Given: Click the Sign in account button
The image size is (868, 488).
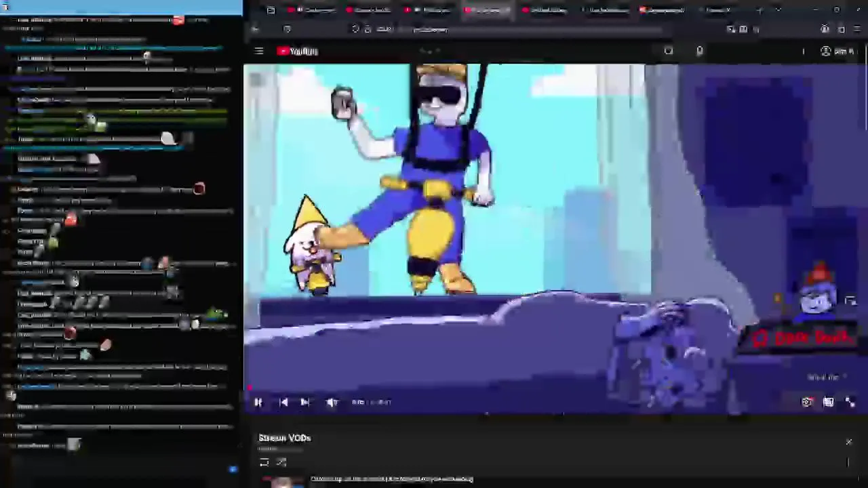Looking at the screenshot, I should tap(837, 52).
